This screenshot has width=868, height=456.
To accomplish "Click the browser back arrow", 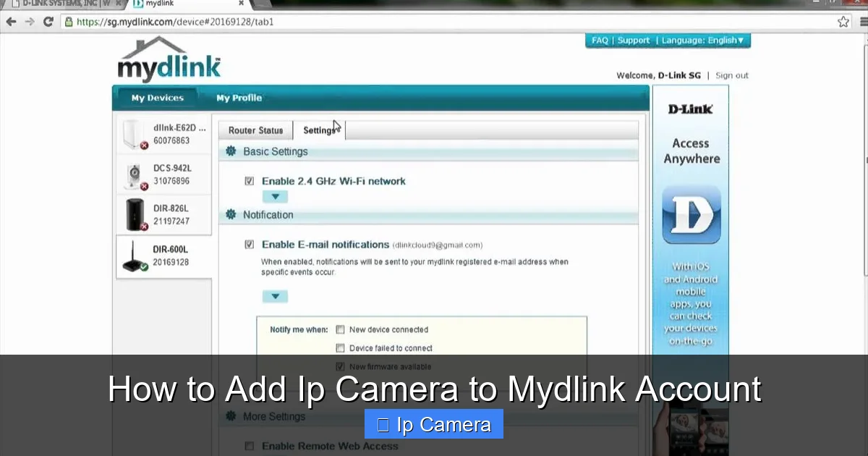I will pos(11,22).
